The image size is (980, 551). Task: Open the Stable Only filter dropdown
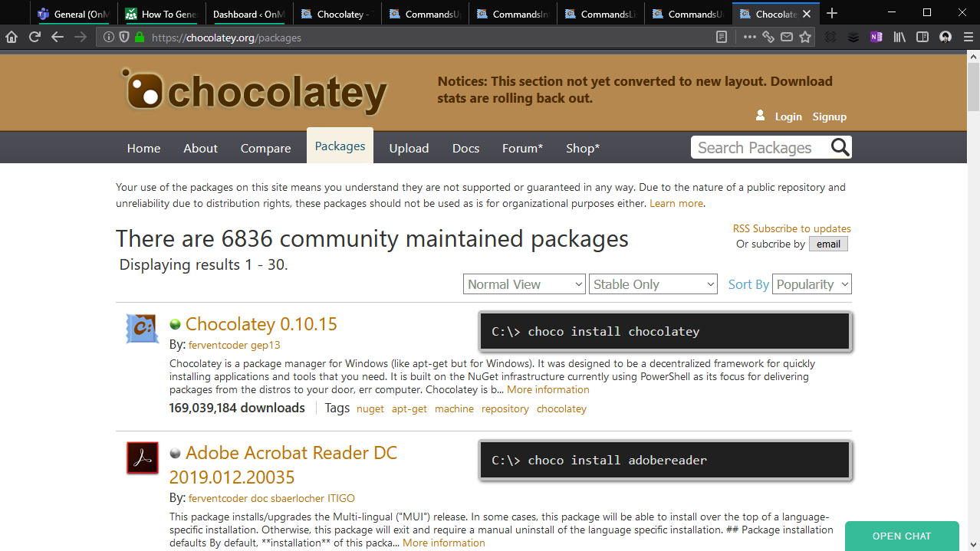653,284
